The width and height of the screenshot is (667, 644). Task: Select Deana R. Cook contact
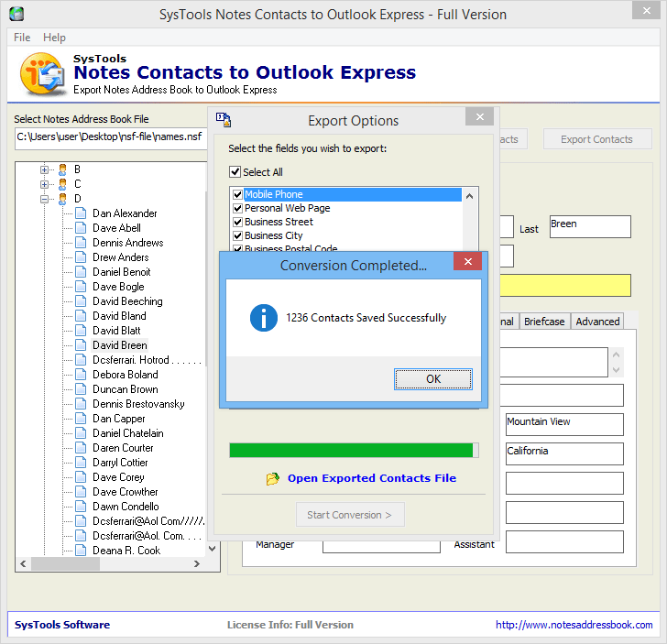(126, 551)
